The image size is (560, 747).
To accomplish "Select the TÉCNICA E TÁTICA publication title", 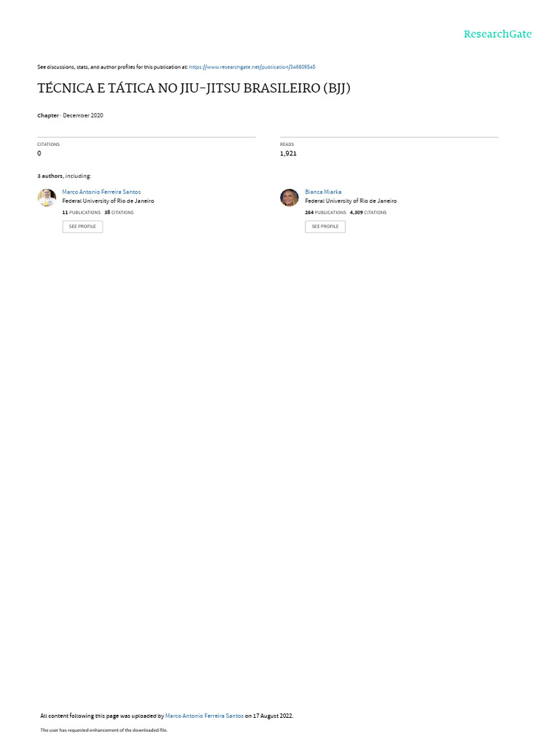I will click(194, 88).
